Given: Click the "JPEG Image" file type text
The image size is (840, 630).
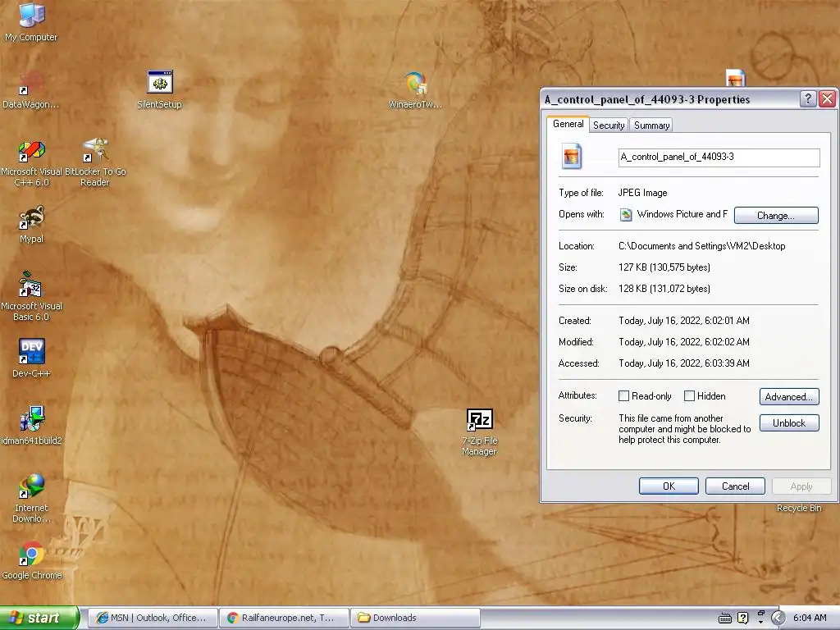Looking at the screenshot, I should point(643,193).
